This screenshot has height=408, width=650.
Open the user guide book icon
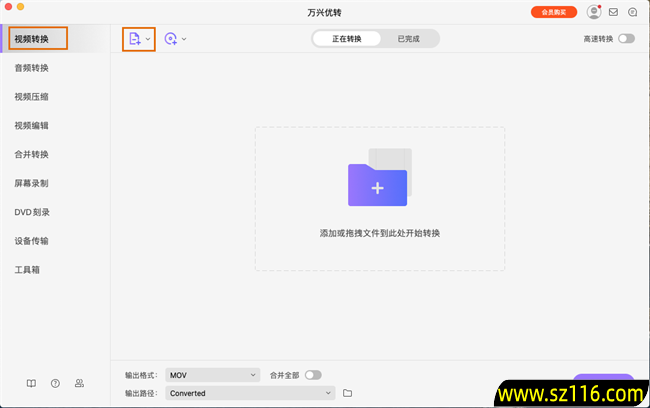tap(31, 383)
